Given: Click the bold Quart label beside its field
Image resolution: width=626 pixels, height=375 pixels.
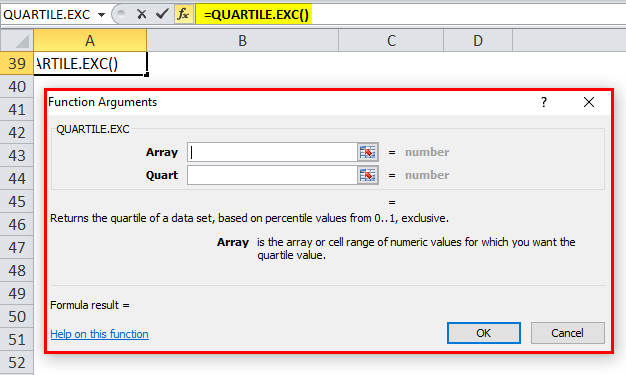Looking at the screenshot, I should click(x=162, y=175).
